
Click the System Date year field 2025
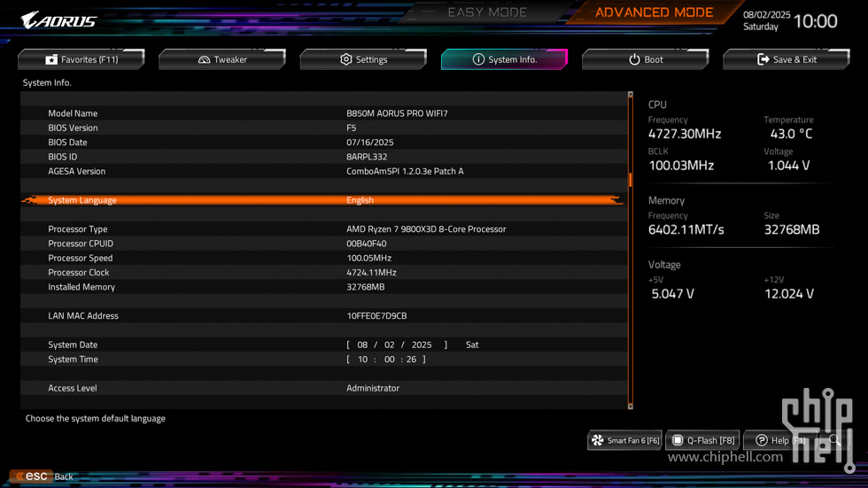coord(422,345)
